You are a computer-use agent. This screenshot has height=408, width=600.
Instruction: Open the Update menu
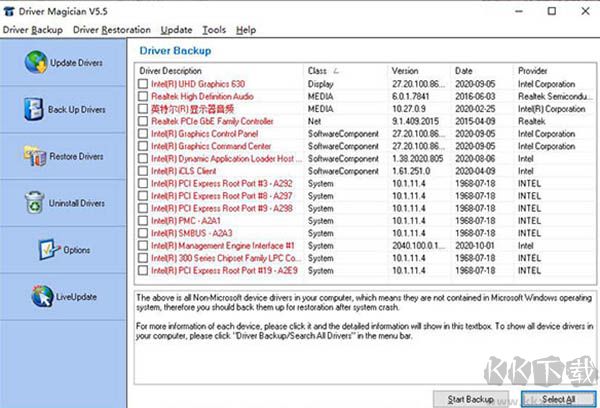pos(176,30)
